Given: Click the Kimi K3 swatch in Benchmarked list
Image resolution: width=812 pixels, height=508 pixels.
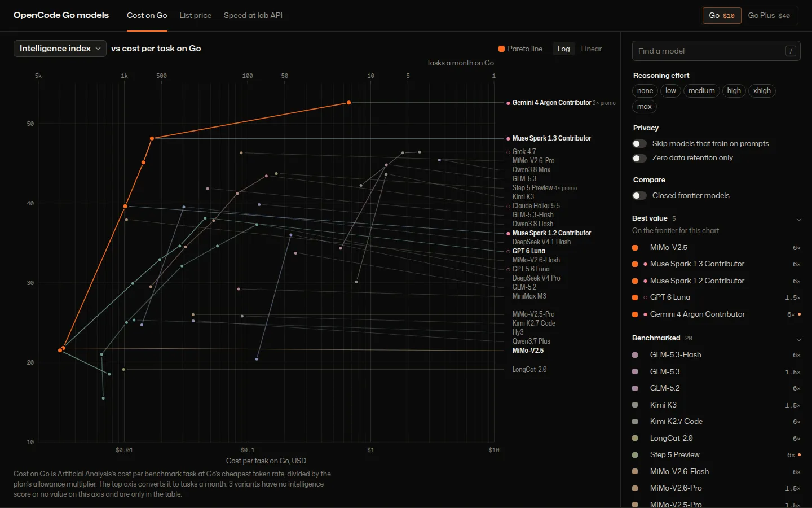Looking at the screenshot, I should [635, 405].
